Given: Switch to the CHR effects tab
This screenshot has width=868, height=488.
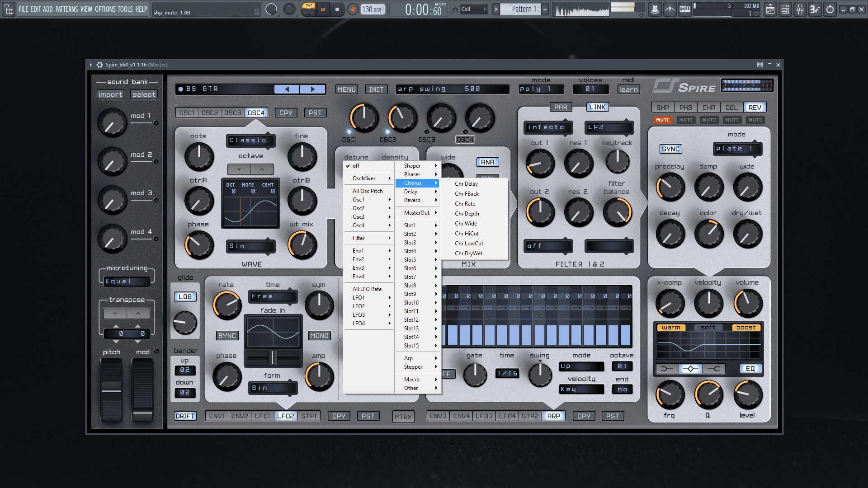Looking at the screenshot, I should pos(708,108).
